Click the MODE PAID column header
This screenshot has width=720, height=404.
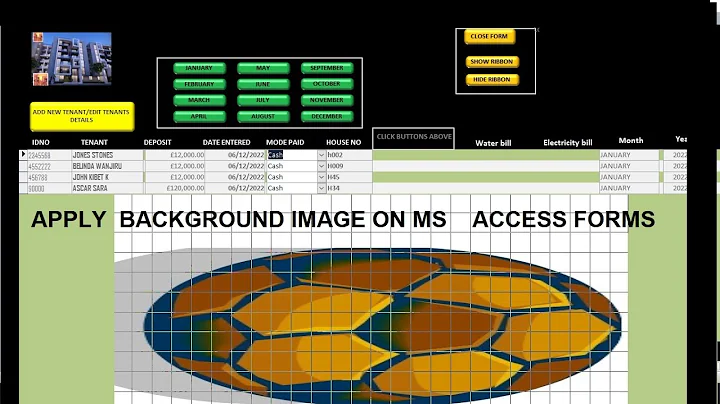[x=285, y=143]
